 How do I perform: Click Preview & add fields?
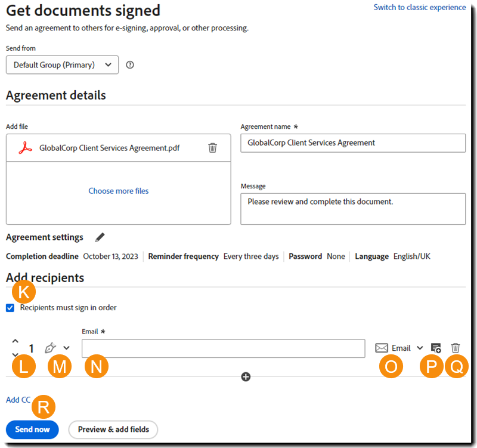click(x=113, y=430)
